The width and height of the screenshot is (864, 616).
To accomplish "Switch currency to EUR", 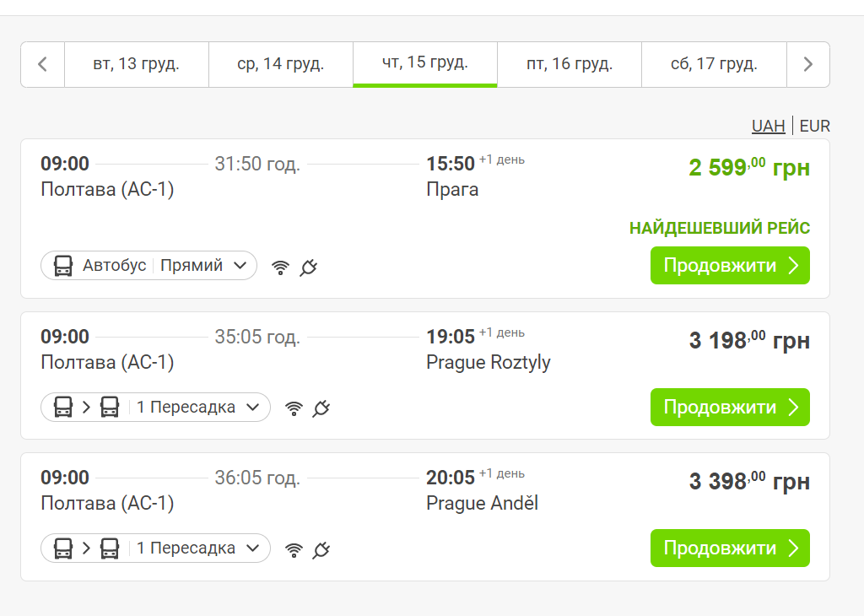I will click(x=814, y=127).
